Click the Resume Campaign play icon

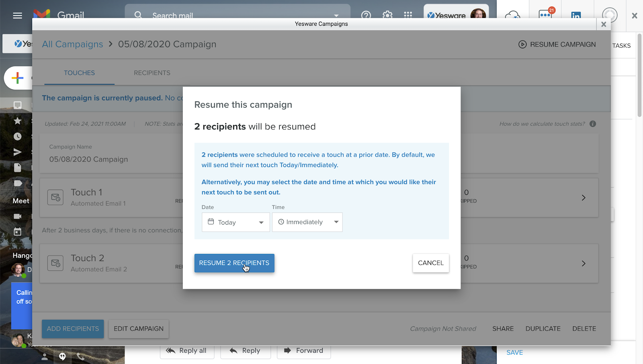coord(522,45)
